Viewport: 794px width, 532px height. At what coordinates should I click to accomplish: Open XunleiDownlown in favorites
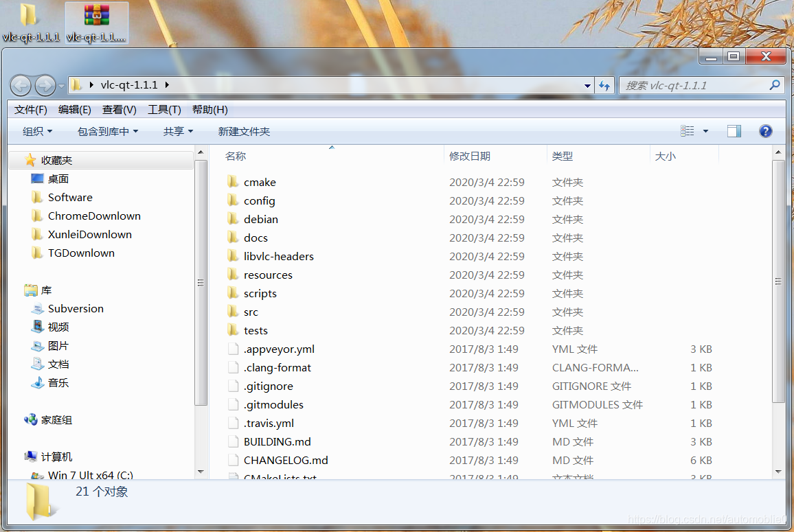(89, 234)
